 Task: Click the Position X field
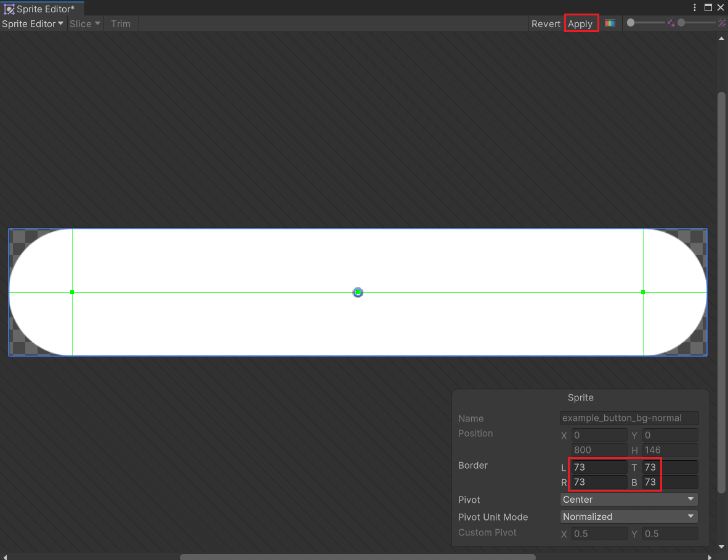coord(599,435)
